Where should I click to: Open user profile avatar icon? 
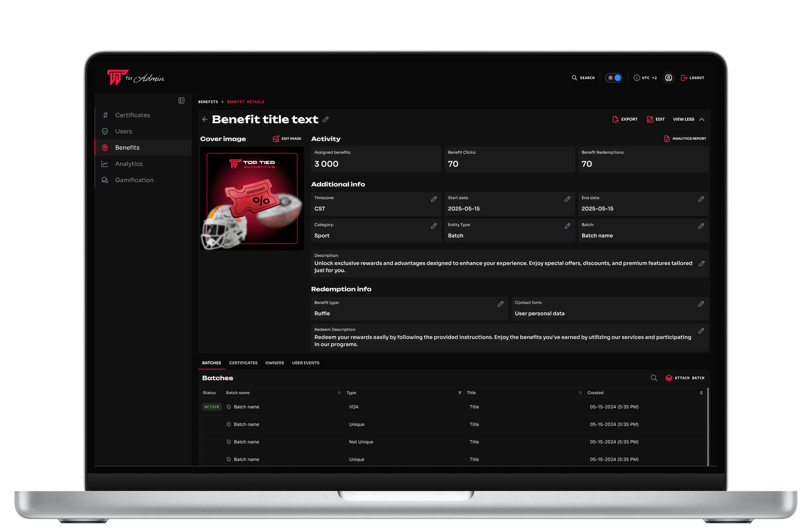(668, 78)
